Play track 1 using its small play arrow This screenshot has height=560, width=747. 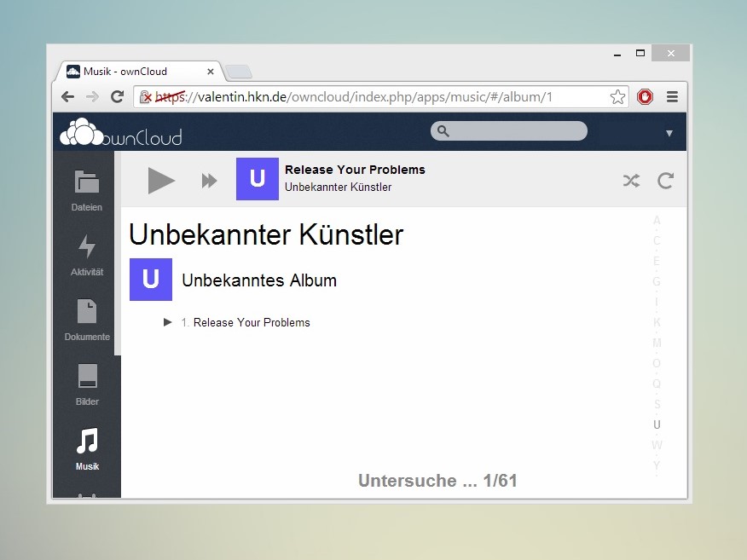[168, 322]
